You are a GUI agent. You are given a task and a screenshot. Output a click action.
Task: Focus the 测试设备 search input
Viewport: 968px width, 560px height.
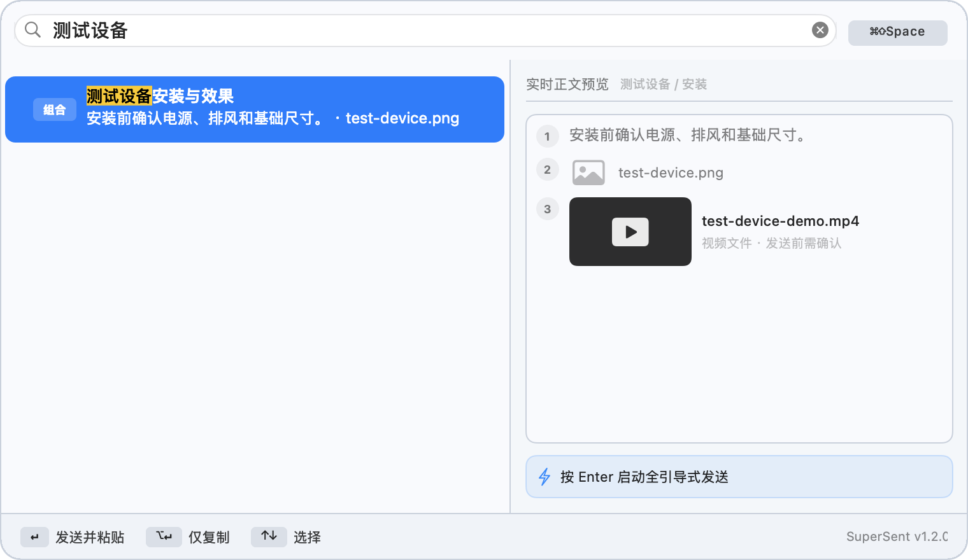[425, 31]
